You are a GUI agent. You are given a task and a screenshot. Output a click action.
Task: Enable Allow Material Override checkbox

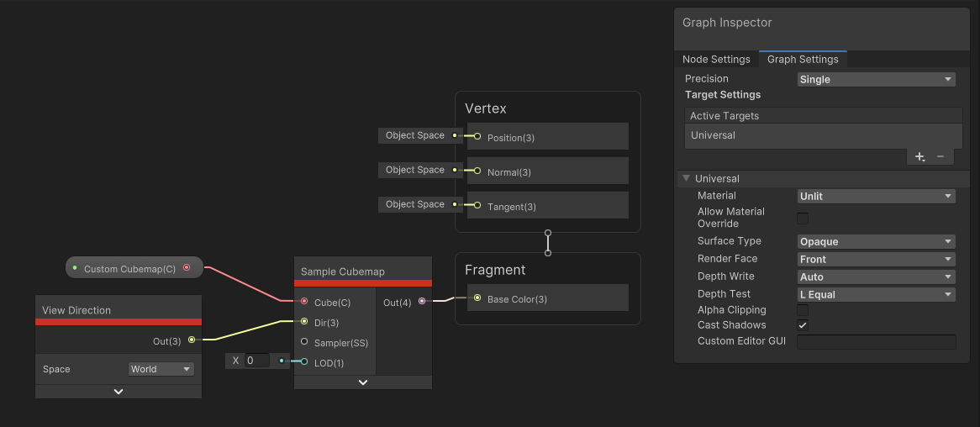(x=803, y=219)
